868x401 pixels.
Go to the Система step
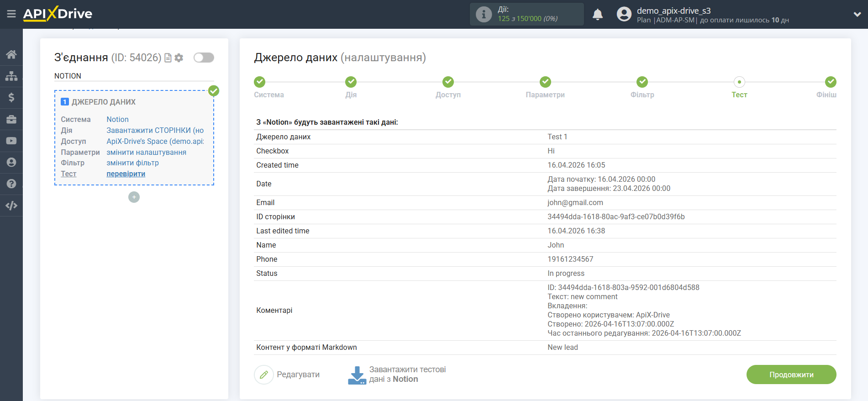(x=259, y=82)
